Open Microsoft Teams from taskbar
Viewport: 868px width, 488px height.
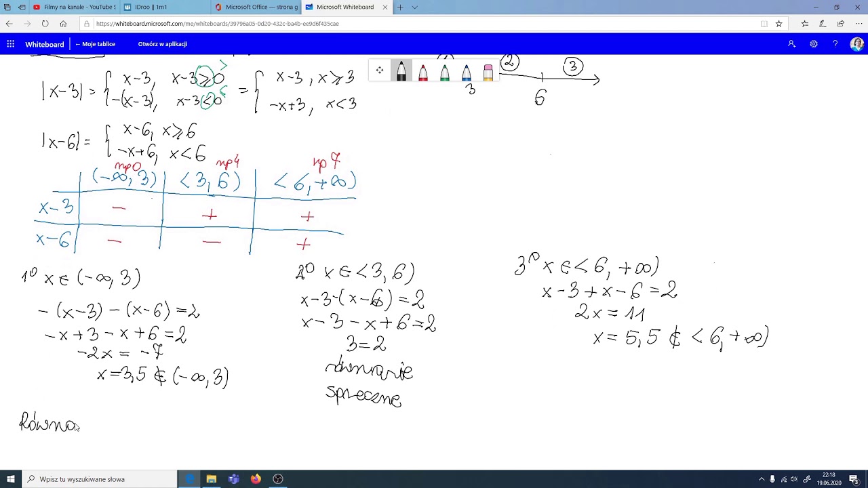click(234, 479)
